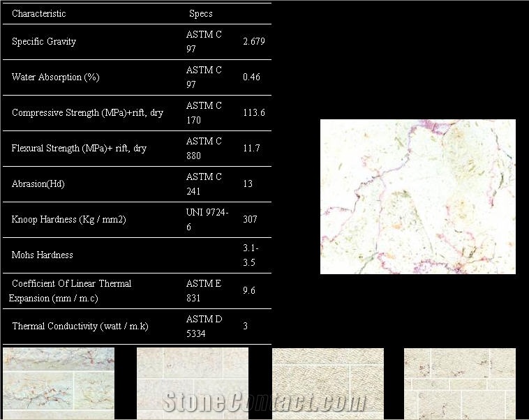Image resolution: width=529 pixels, height=420 pixels.
Task: Click the large white marble sample image
Action: (x=417, y=197)
